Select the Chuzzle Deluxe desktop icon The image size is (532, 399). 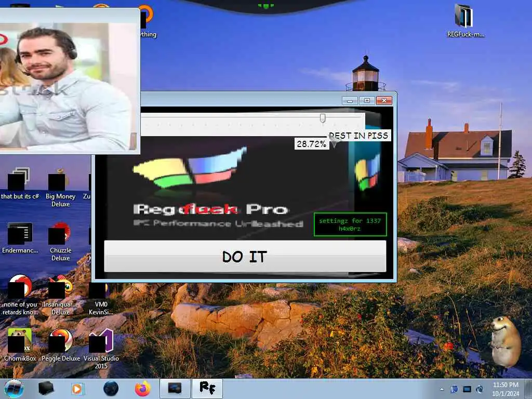point(60,242)
